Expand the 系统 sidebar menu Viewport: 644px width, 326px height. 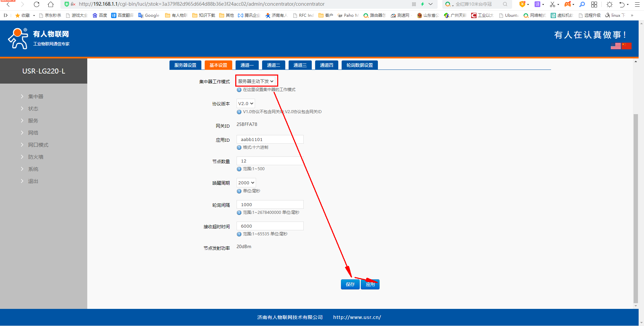pyautogui.click(x=33, y=169)
